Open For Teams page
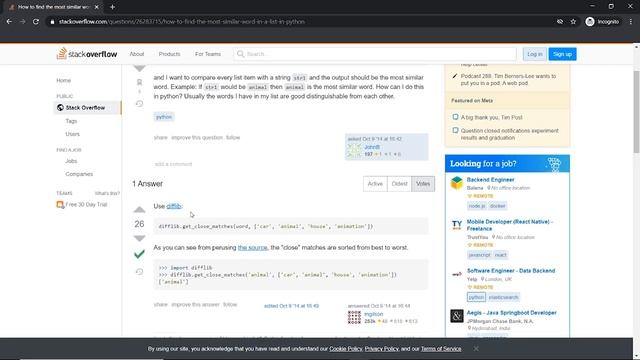The height and width of the screenshot is (360, 640). (208, 54)
